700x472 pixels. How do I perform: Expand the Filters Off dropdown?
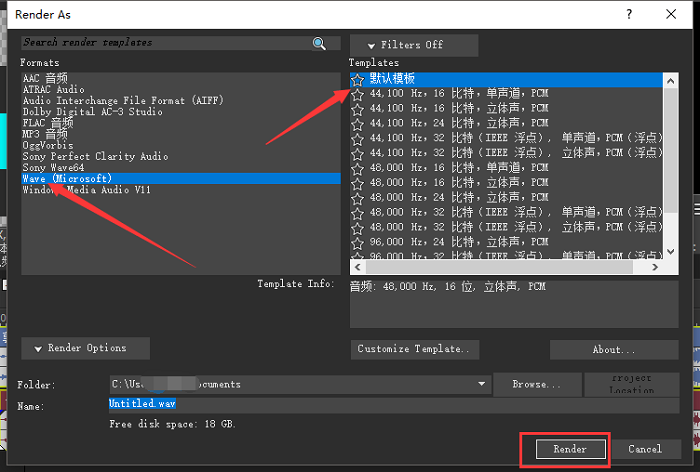414,45
